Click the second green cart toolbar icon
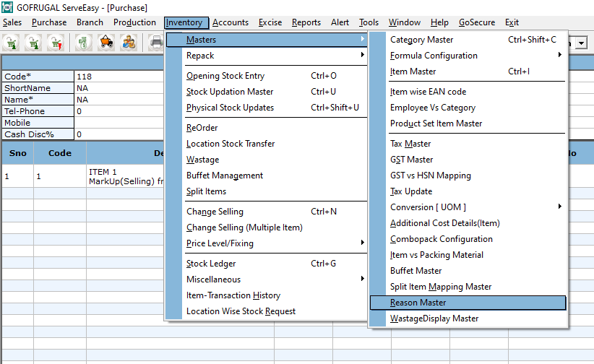The image size is (594, 364). coord(33,43)
